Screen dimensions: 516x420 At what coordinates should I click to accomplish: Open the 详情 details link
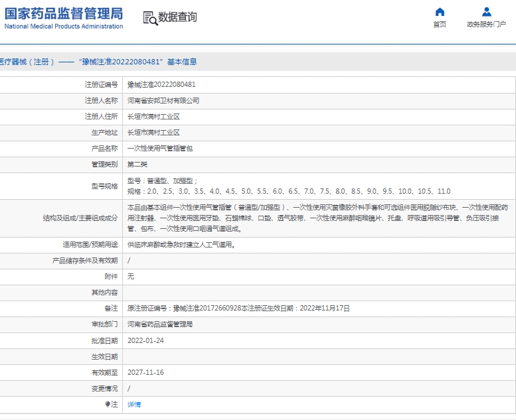coord(134,404)
